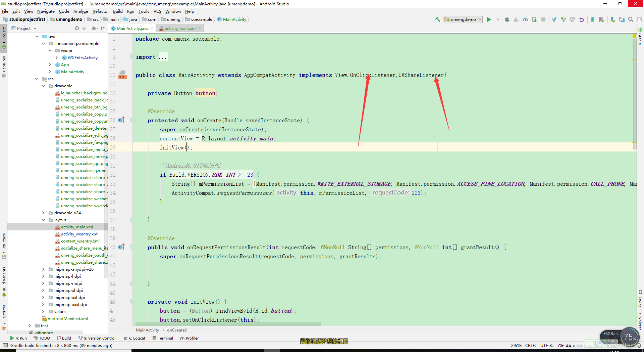Expand the mipmap-hdpi folder
Screen dimensions: 644x352
click(x=43, y=276)
